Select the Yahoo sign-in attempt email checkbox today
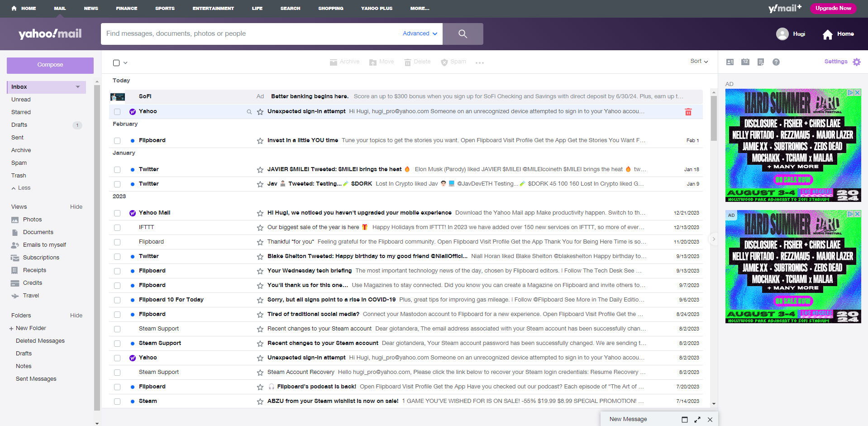Screen dimensions: 868x426 pos(117,112)
